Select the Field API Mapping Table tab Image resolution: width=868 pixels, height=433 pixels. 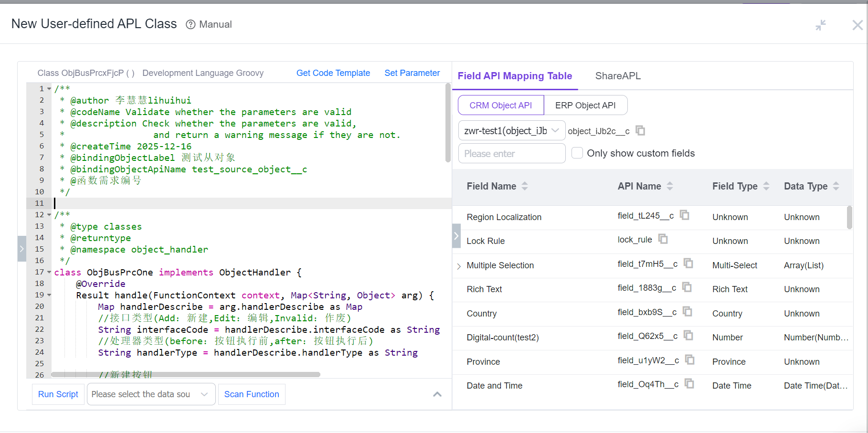(x=515, y=76)
